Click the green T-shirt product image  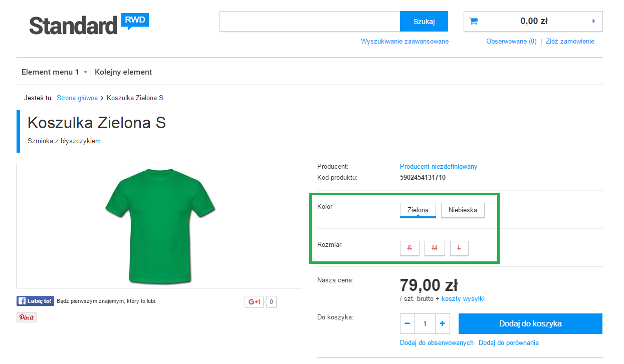coord(159,225)
